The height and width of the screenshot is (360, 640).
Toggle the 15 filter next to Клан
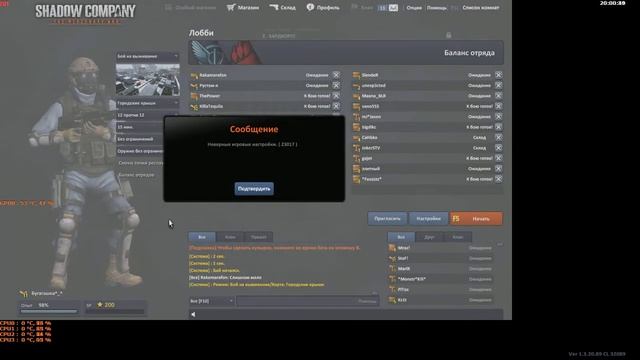(382, 8)
